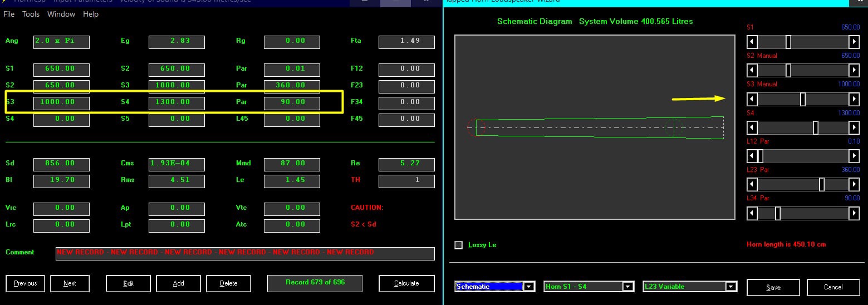Click the Ang input field
Viewport: 868px width, 305px height.
click(61, 42)
